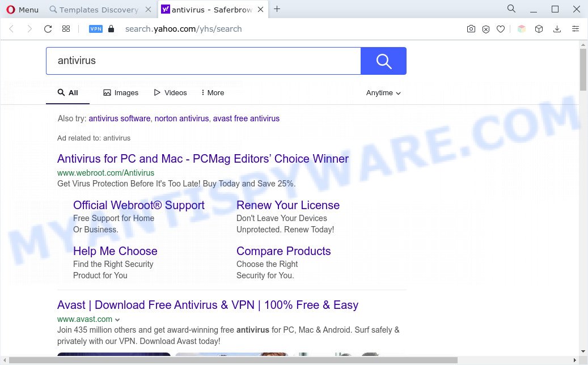This screenshot has width=588, height=365.
Task: Click the scroll down arrow
Action: click(583, 351)
